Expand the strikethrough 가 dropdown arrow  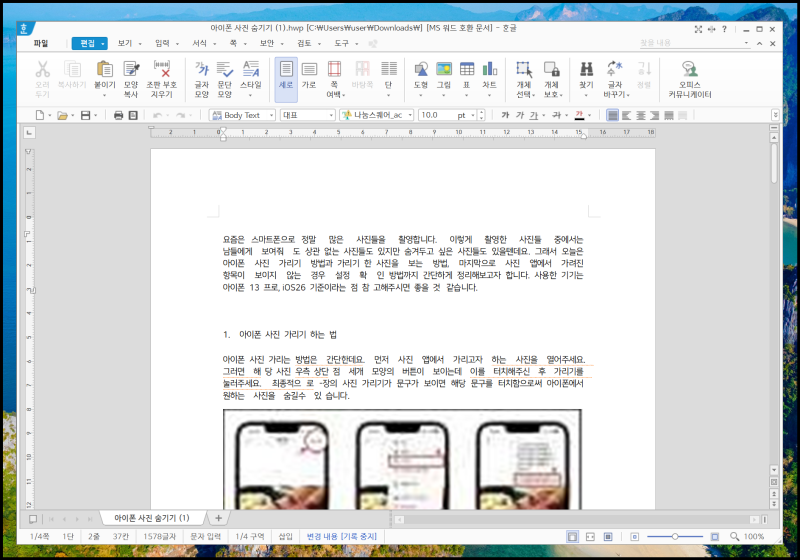[566, 115]
